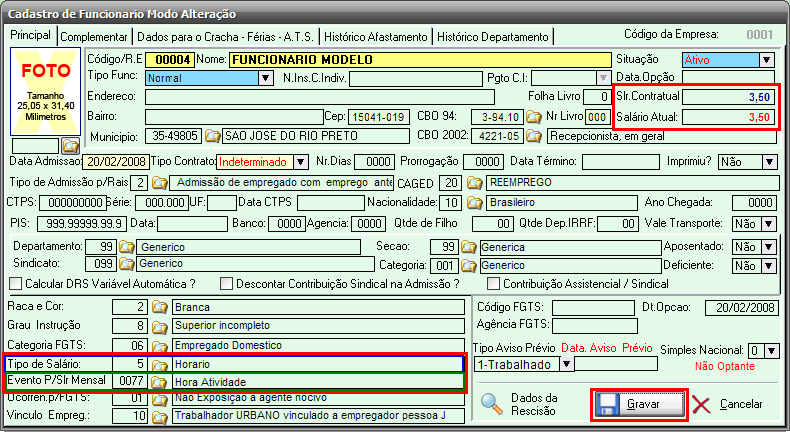
Task: Click the 'Não Optante' red text
Action: (x=725, y=366)
